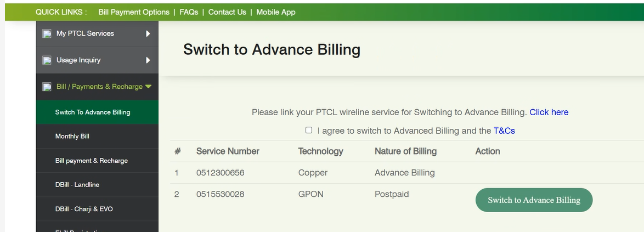Viewport: 644px width, 232px height.
Task: Select DBill - Charji & EVO entry
Action: [84, 209]
